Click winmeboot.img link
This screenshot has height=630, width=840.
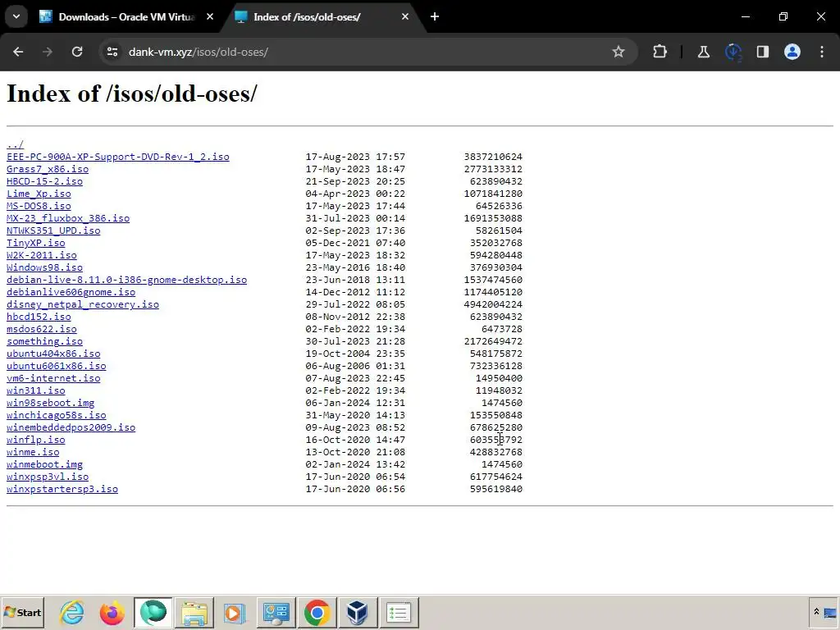pos(44,465)
